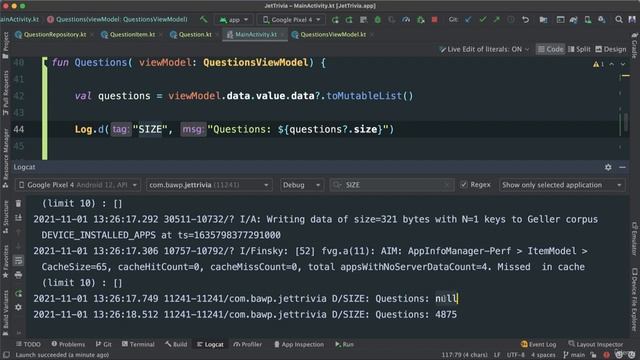
Task: Open the TODO tool window
Action: [28, 344]
